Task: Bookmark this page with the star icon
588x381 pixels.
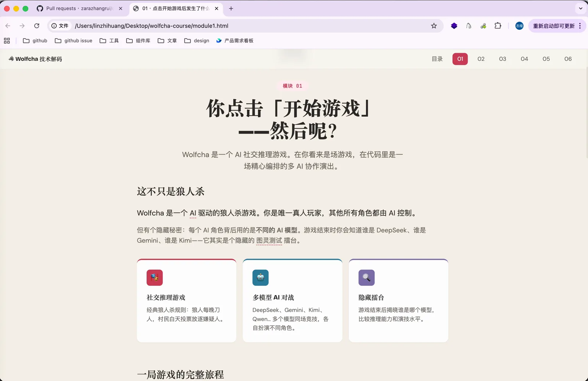Action: 434,26
